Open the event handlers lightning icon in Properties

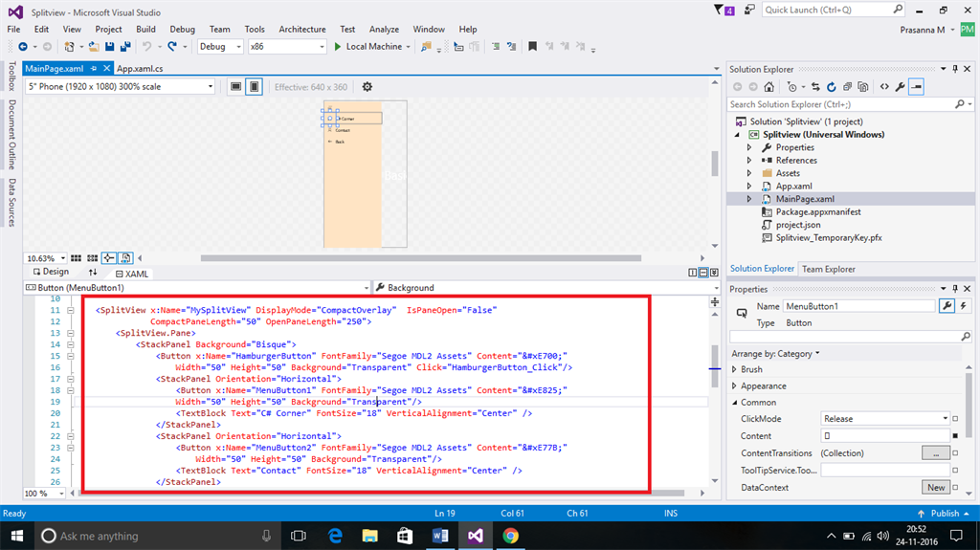click(x=963, y=306)
